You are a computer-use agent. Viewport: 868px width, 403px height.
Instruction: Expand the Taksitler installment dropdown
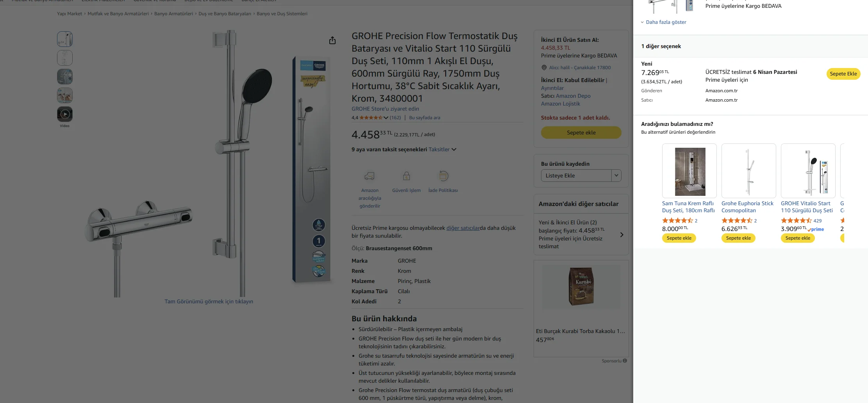tap(454, 149)
